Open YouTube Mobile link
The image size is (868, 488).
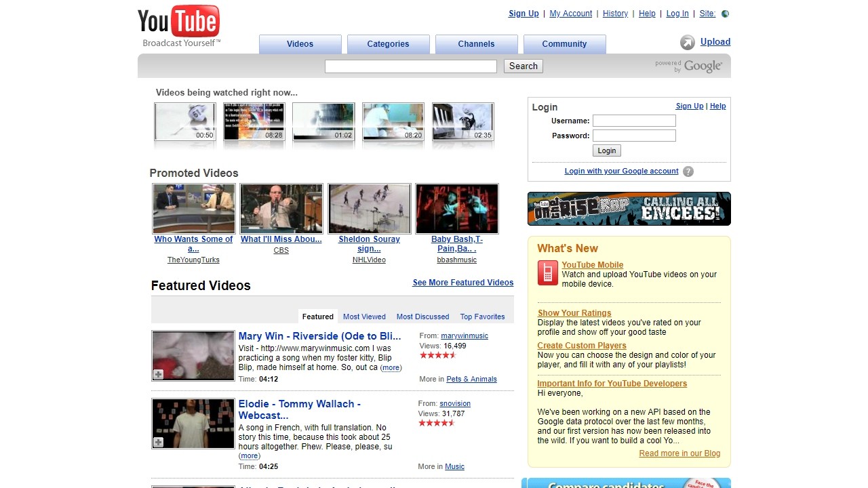(593, 265)
